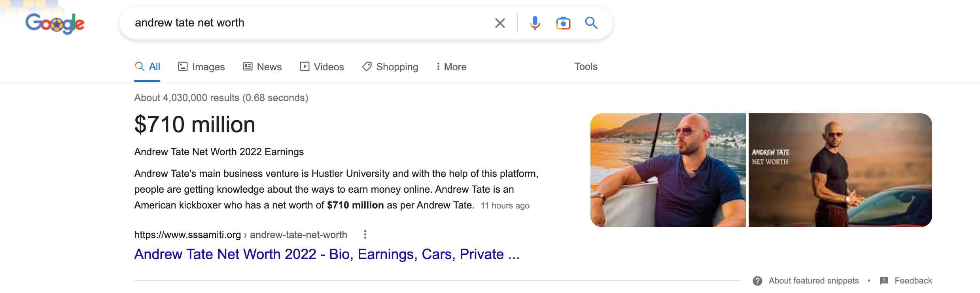Screen dimensions: 980x293
Task: Expand the More search categories menu
Action: (x=451, y=67)
